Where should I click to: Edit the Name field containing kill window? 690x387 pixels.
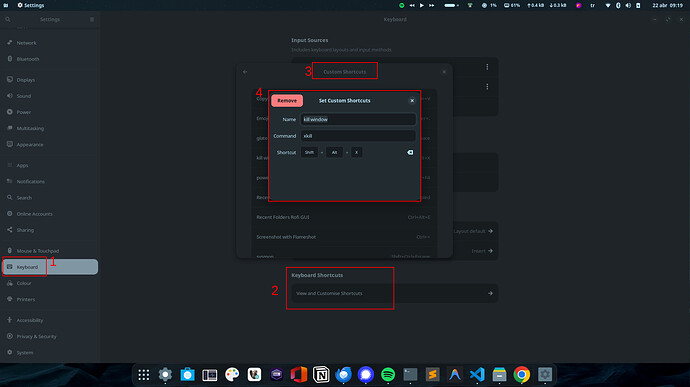coord(358,119)
